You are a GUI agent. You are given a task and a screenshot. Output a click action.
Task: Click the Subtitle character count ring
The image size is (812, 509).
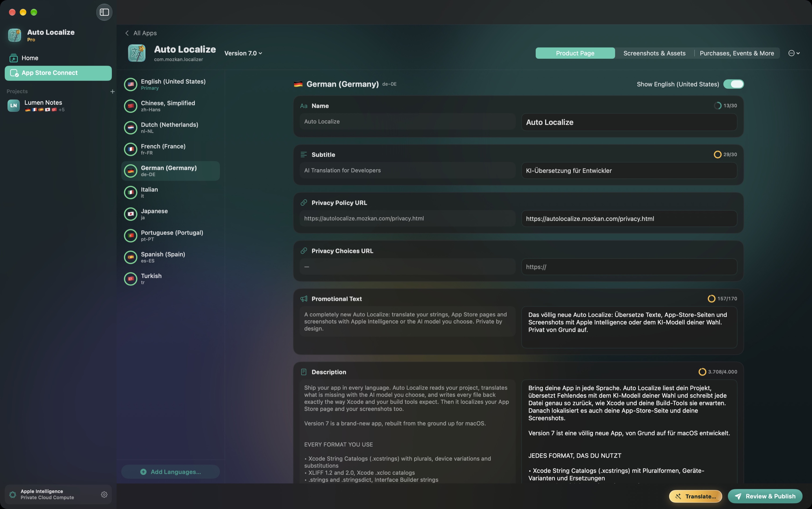[x=717, y=154]
